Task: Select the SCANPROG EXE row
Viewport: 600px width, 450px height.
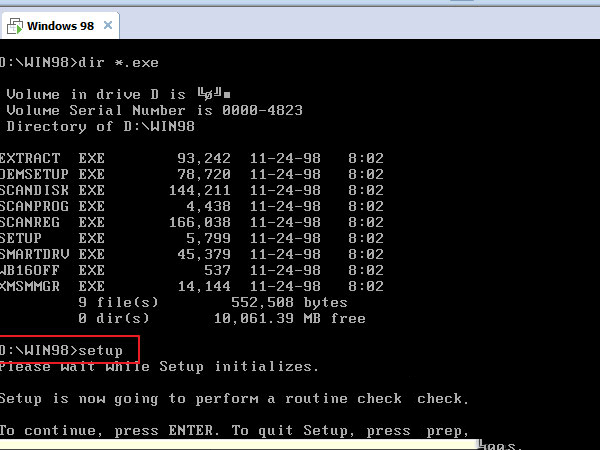Action: point(191,207)
